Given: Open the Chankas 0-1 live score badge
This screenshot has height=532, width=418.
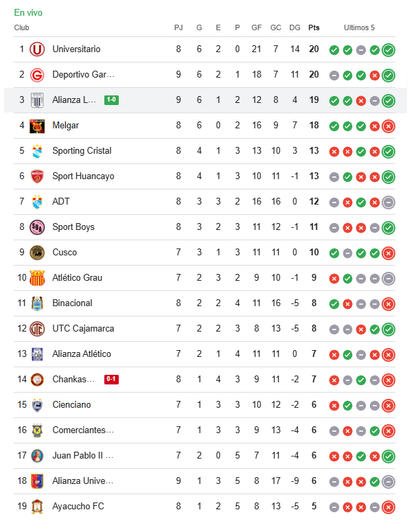Looking at the screenshot, I should pyautogui.click(x=111, y=380).
